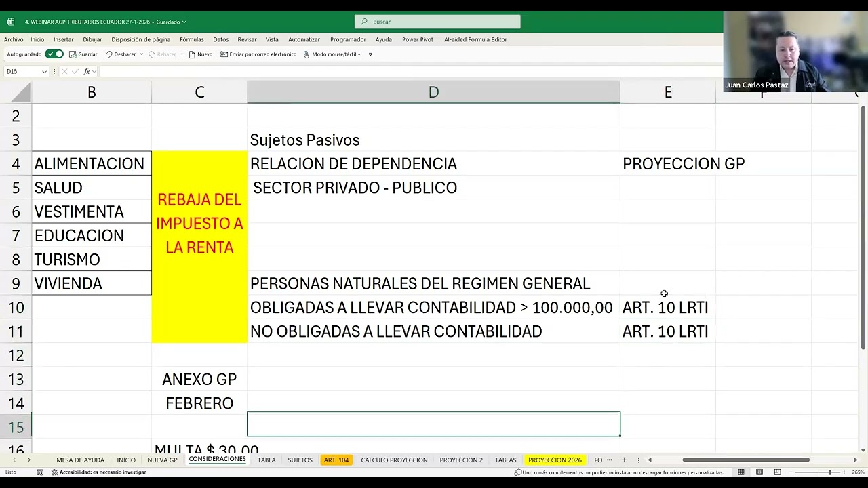This screenshot has height=488, width=868.
Task: Switch to TABLA sheet tab
Action: pos(267,460)
